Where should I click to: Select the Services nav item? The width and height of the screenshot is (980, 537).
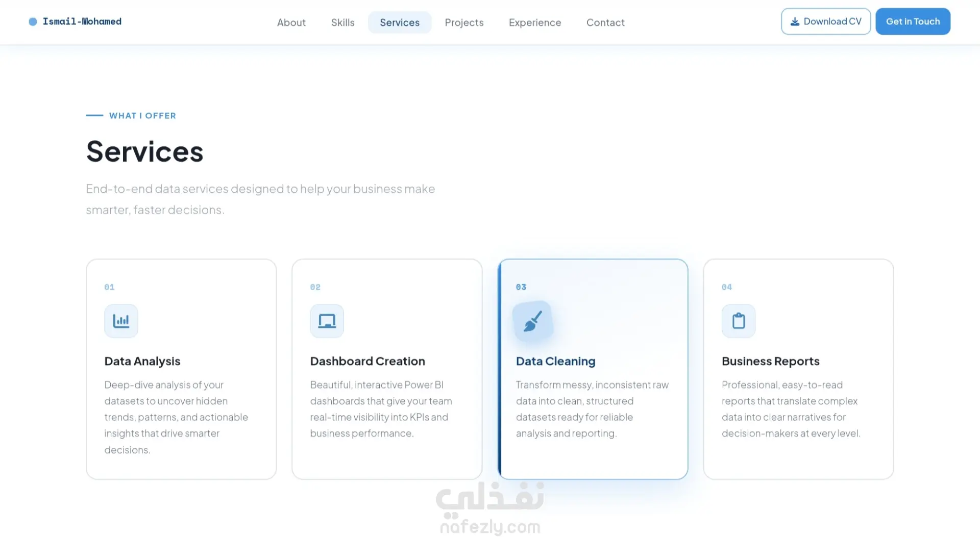[400, 22]
